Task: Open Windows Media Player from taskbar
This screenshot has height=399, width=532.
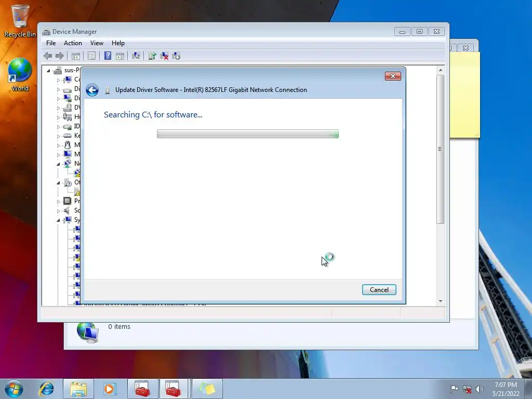Action: coord(110,389)
